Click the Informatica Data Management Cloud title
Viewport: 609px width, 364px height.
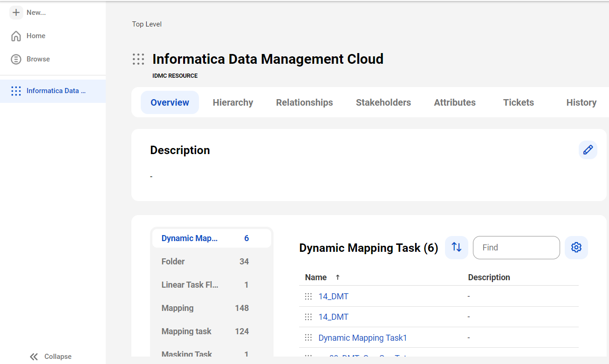[268, 59]
